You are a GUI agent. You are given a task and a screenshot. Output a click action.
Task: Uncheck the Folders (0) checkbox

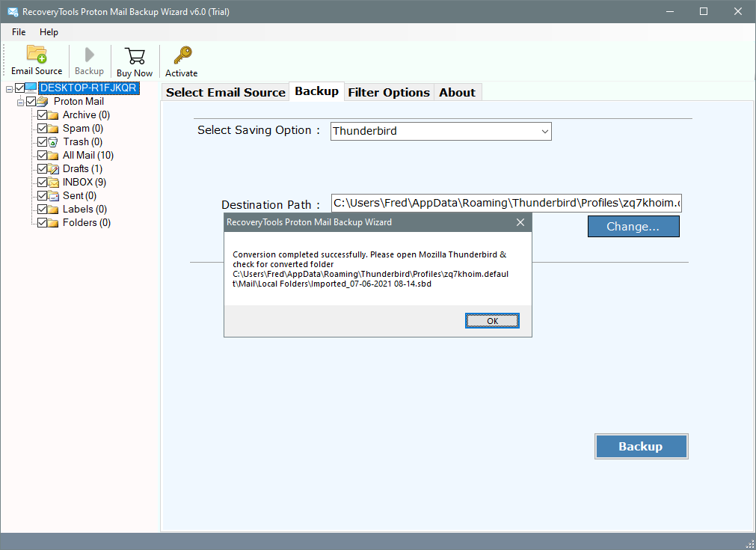point(43,222)
